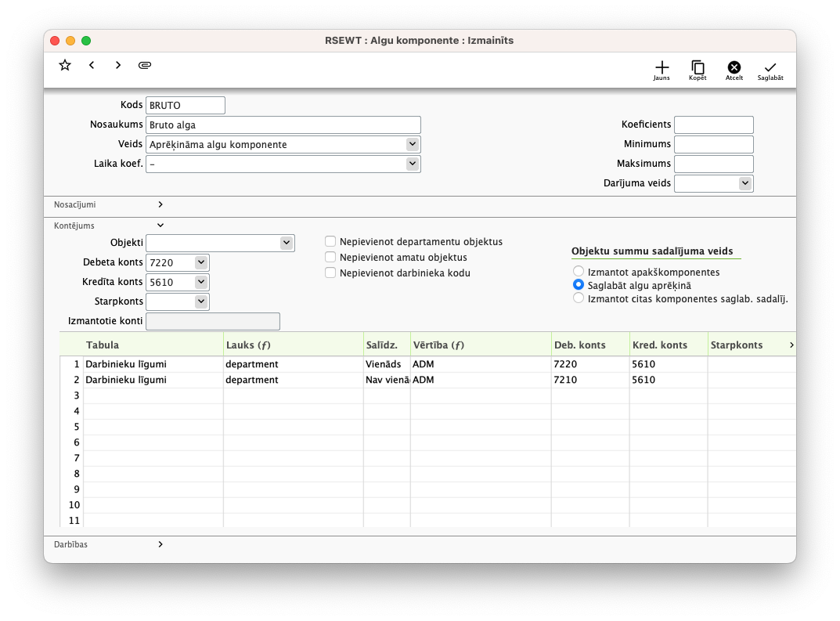Expand the Darbības section
The image size is (840, 621).
click(x=160, y=544)
